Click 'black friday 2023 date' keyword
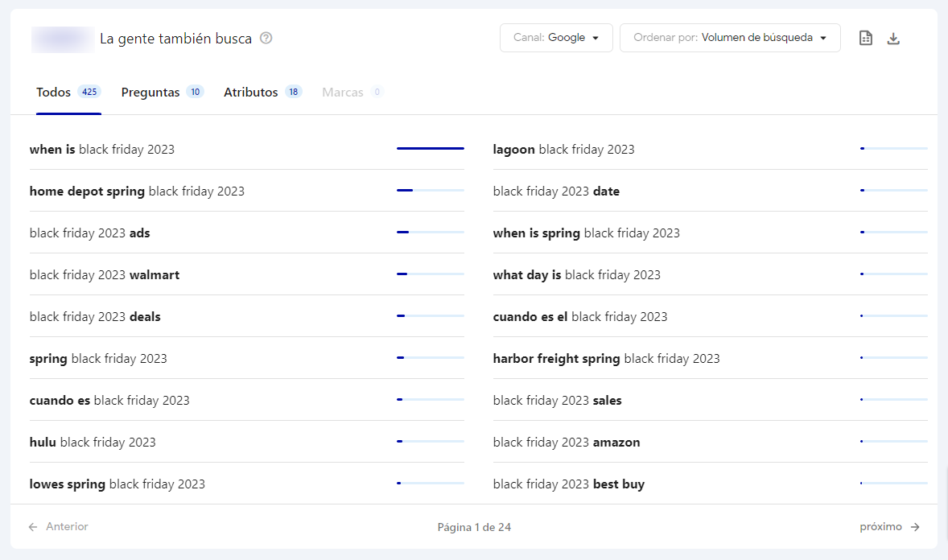 pyautogui.click(x=556, y=191)
